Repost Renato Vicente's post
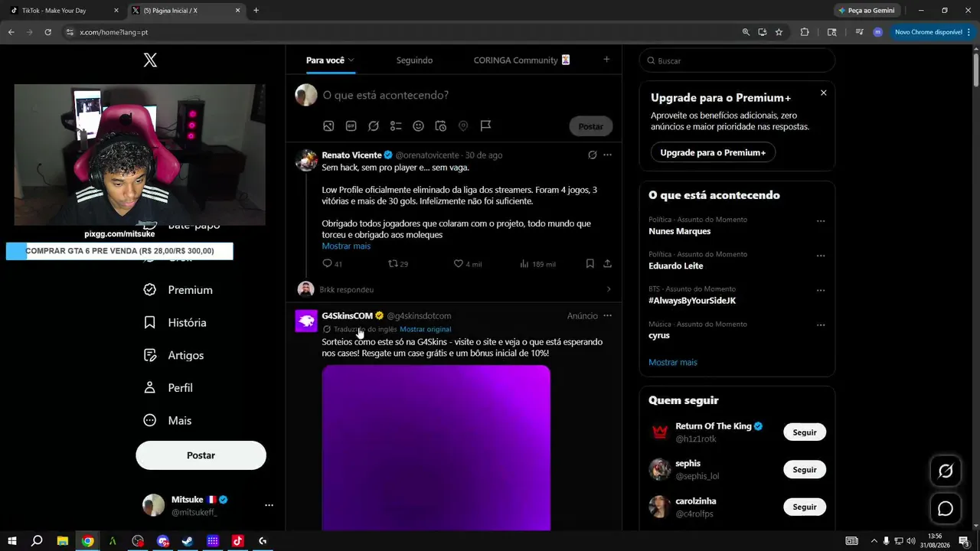Viewport: 980px width, 551px height. click(398, 264)
